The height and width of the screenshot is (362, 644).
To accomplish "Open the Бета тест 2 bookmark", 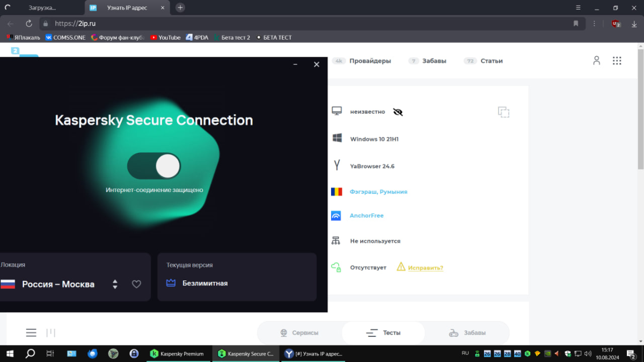I will 231,38.
